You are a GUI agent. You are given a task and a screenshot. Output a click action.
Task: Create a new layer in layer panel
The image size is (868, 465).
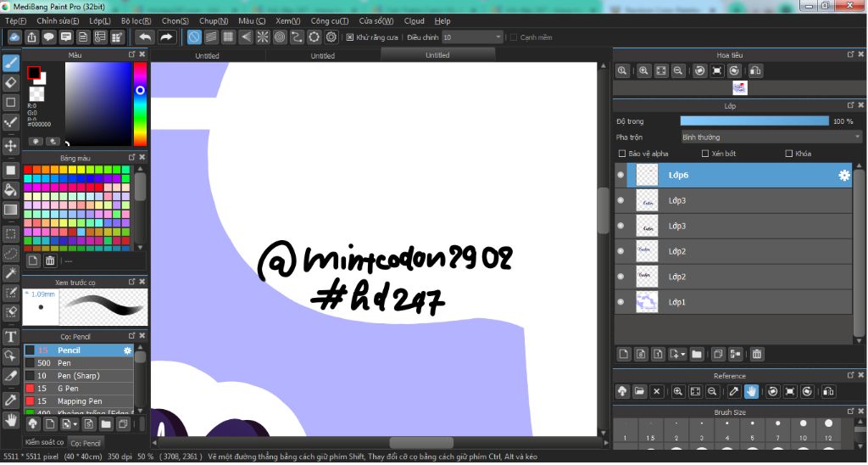624,354
